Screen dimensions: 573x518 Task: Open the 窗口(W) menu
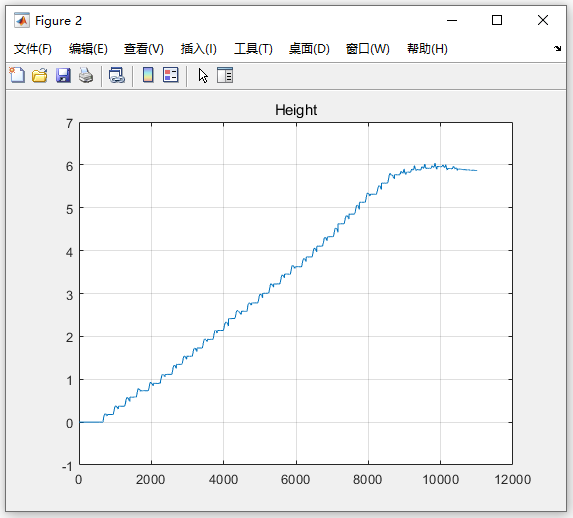(x=368, y=49)
